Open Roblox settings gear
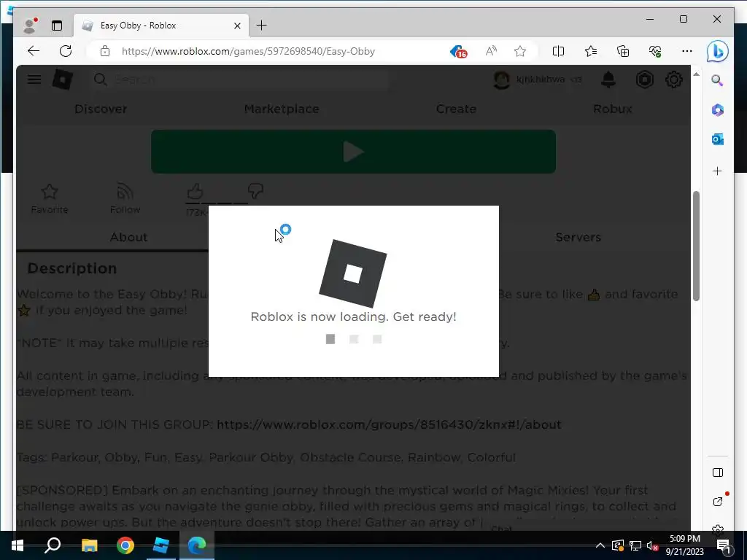Viewport: 747px width, 560px height. click(673, 79)
